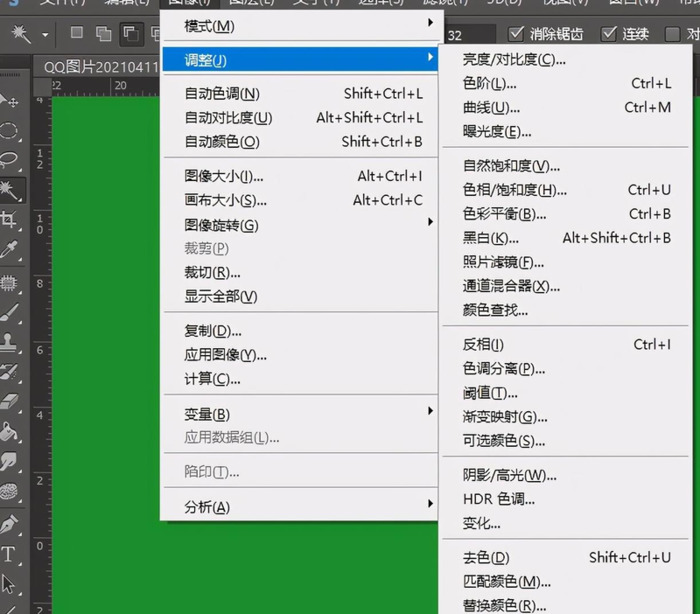Toggle 消除锯齿 anti-alias checkbox
700x614 pixels.
click(516, 34)
